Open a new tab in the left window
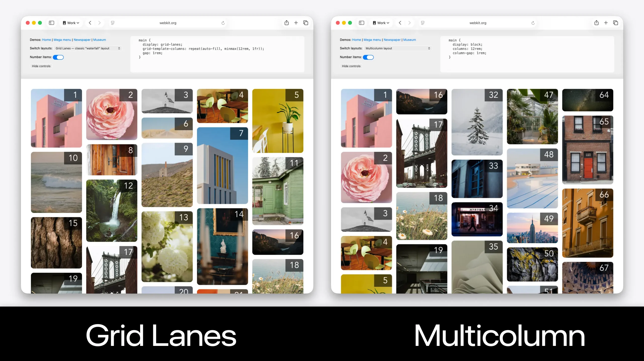The width and height of the screenshot is (644, 361). tap(296, 23)
